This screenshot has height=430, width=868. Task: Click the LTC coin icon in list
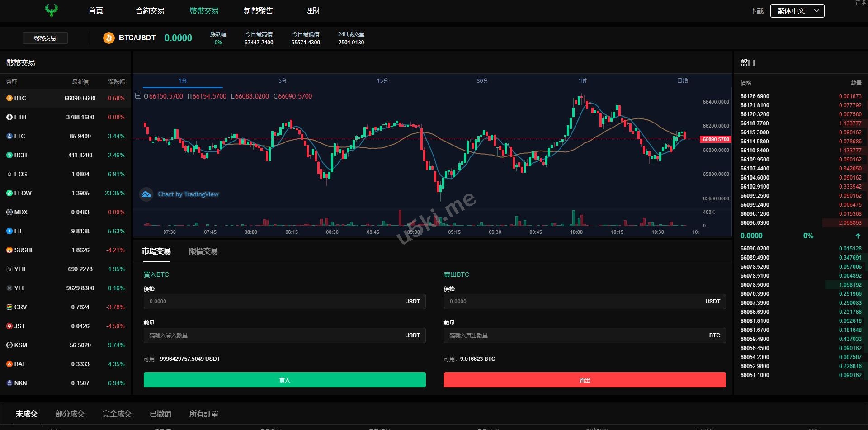[x=9, y=136]
